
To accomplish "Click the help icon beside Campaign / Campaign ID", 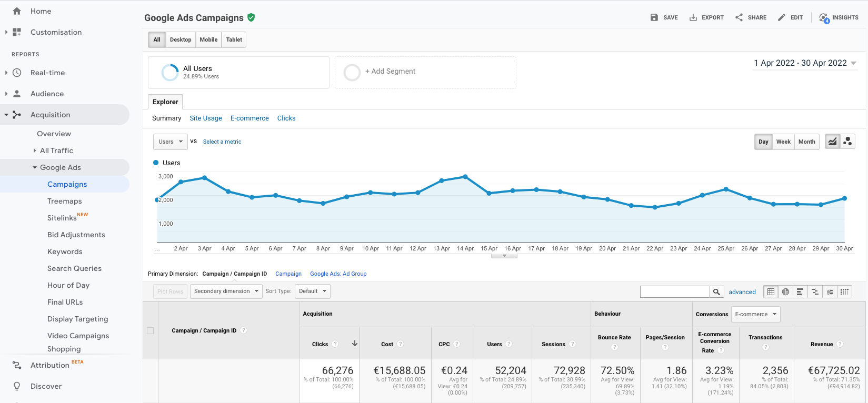I will [243, 330].
